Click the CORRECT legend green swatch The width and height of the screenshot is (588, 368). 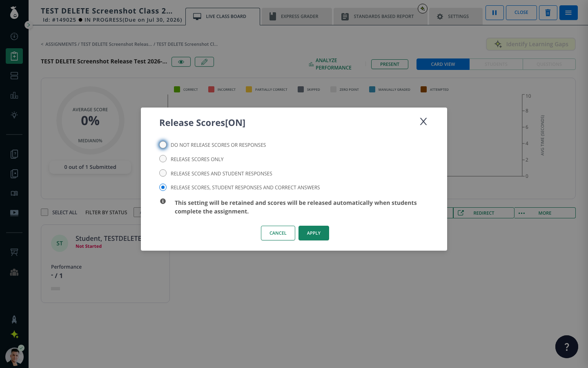click(x=177, y=89)
